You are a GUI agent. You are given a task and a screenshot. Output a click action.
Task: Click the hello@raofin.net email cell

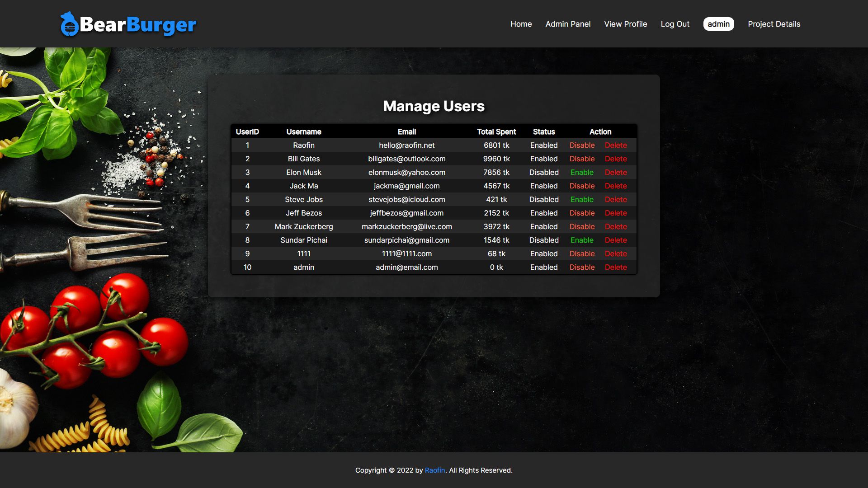[x=406, y=145]
